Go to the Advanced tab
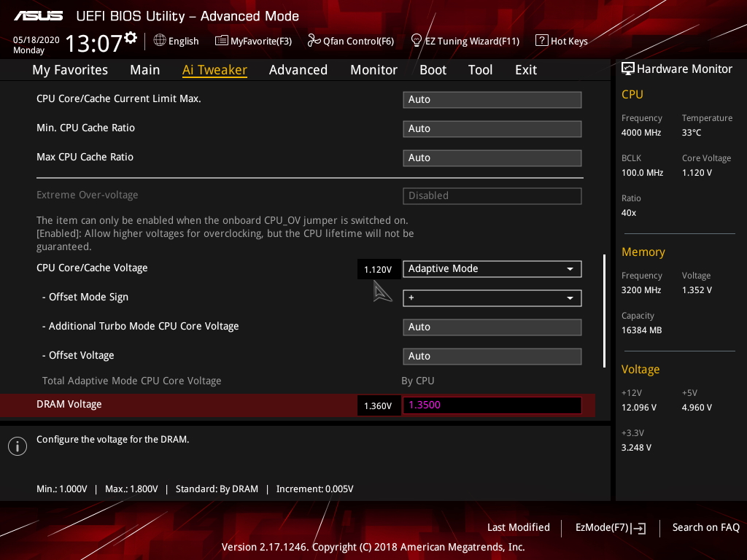Viewport: 747px width, 560px height. click(x=298, y=70)
